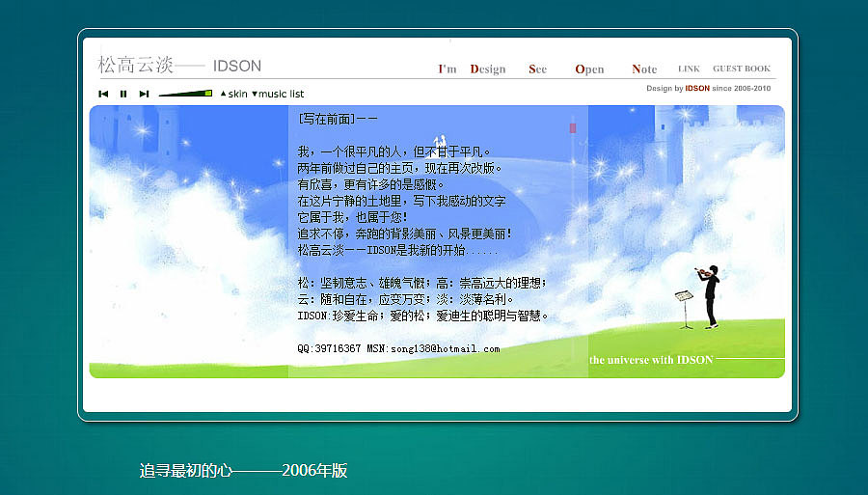
Task: Open the music list dropdown
Action: (x=278, y=95)
